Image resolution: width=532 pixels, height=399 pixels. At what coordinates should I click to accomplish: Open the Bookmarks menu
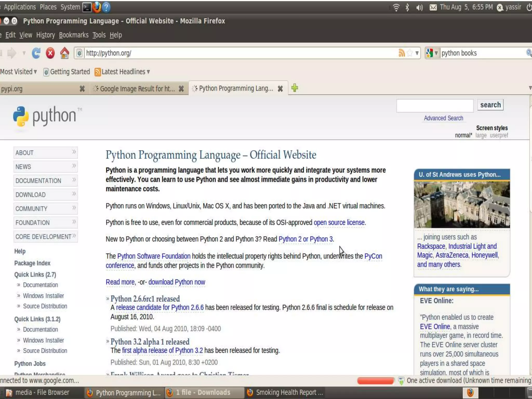[x=74, y=35]
